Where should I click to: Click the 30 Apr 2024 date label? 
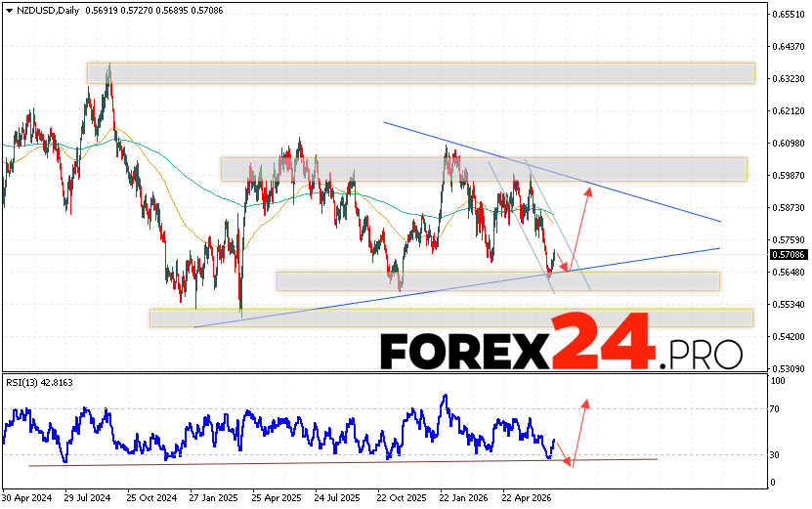[x=27, y=497]
